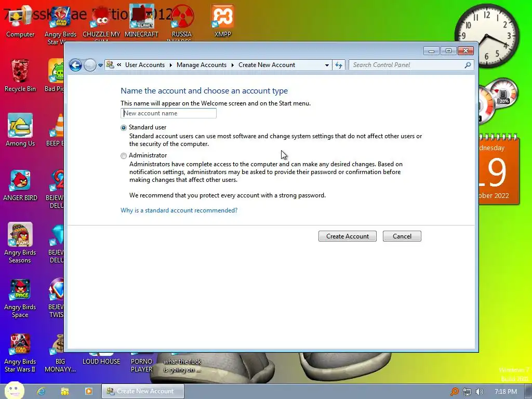The width and height of the screenshot is (532, 399).
Task: Expand the arrow after Manage Accounts breadcrumb
Action: [232, 65]
